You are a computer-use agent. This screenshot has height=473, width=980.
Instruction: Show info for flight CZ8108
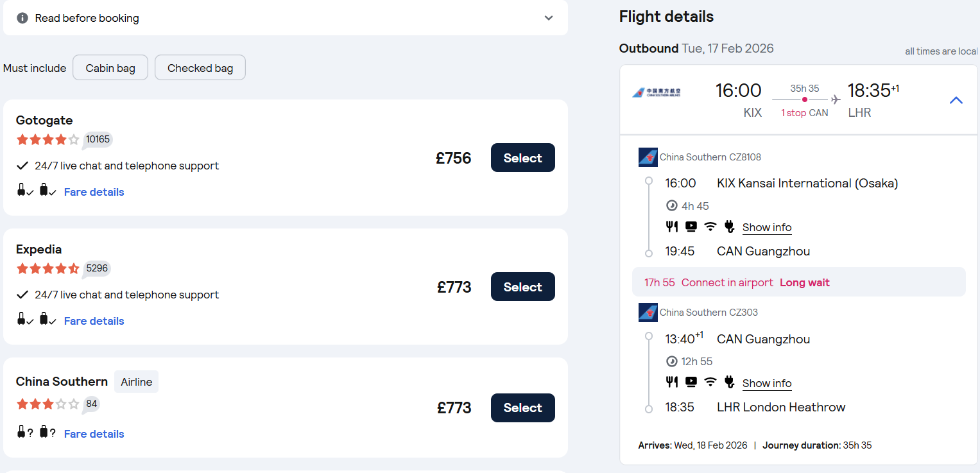click(x=767, y=227)
